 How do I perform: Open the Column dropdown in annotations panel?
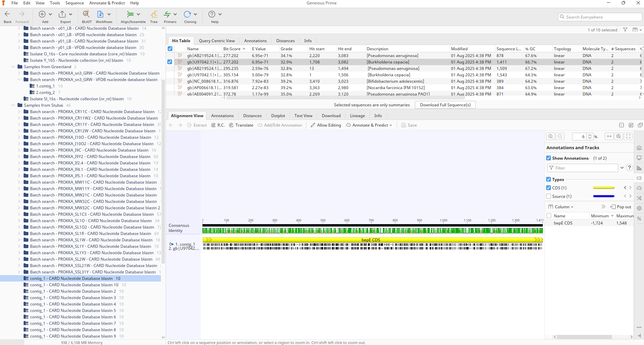click(561, 207)
